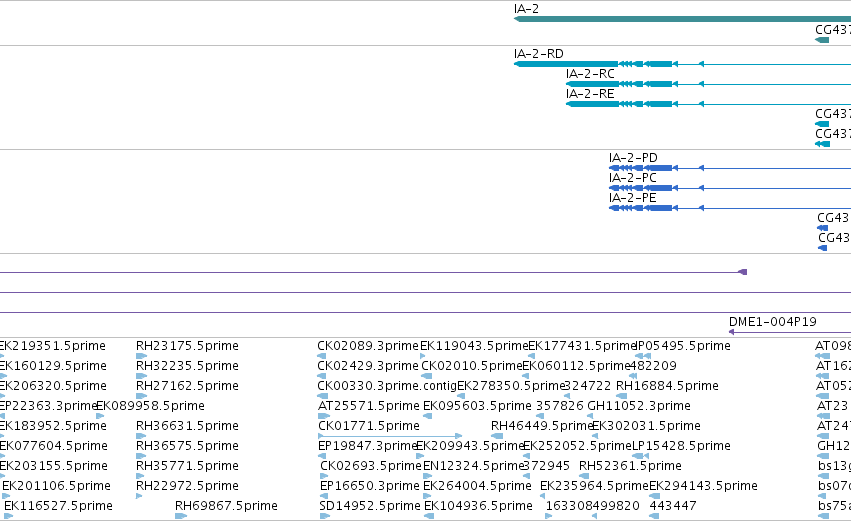Open EST RH16884.5prime

pyautogui.click(x=667, y=386)
